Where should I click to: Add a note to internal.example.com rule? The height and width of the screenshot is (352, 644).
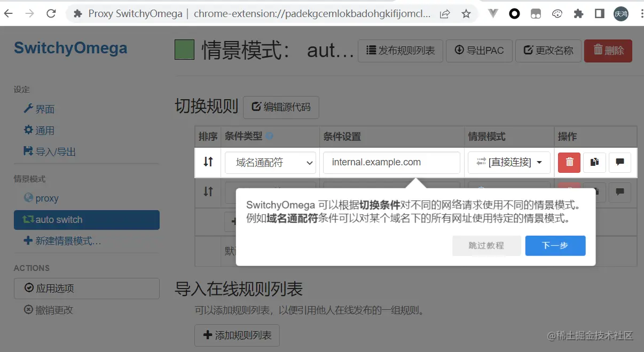620,163
